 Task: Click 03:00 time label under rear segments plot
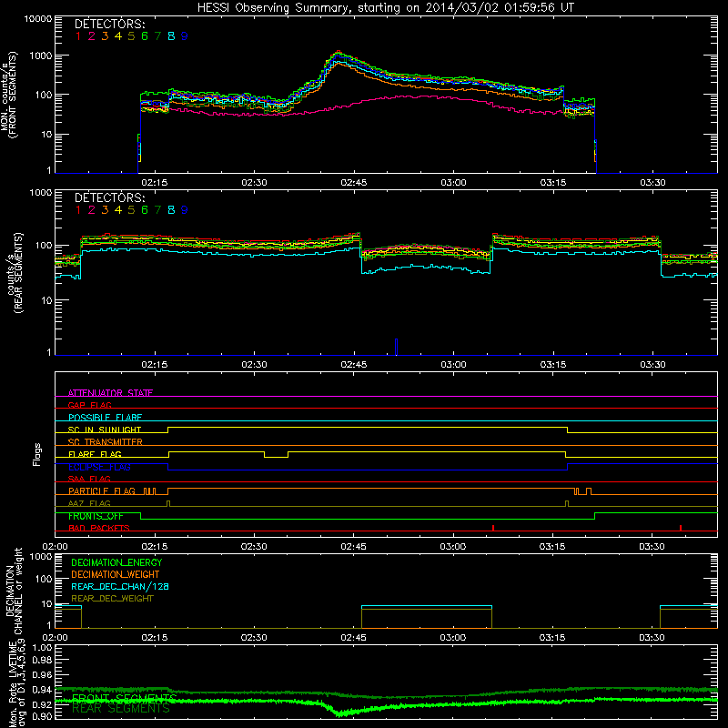(x=453, y=365)
